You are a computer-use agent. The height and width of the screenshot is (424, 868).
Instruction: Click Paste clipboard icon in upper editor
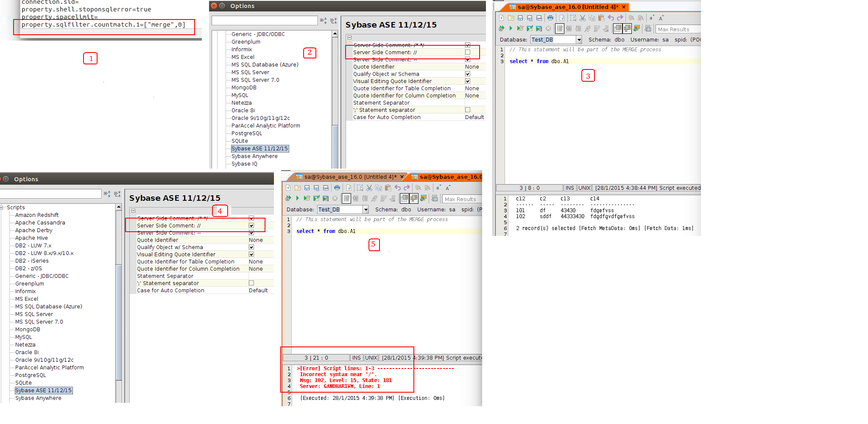pos(601,18)
